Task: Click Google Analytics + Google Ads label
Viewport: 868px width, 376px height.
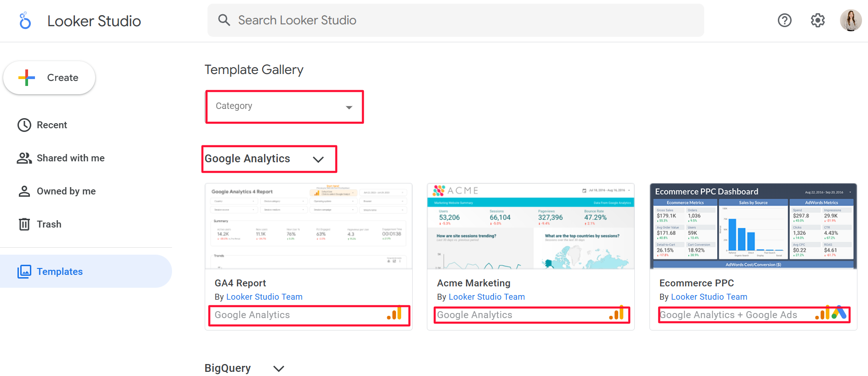Action: 728,315
